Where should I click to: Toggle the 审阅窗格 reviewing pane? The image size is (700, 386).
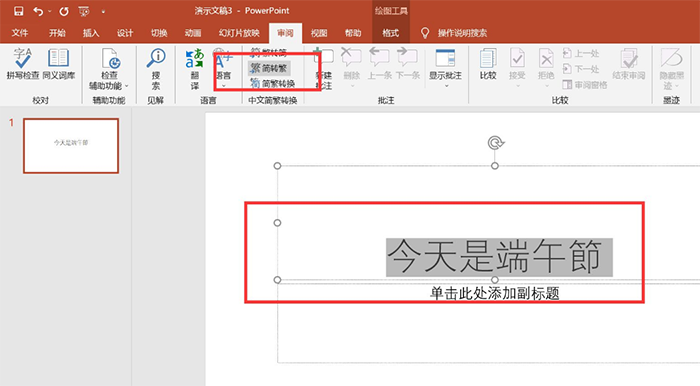coord(585,84)
